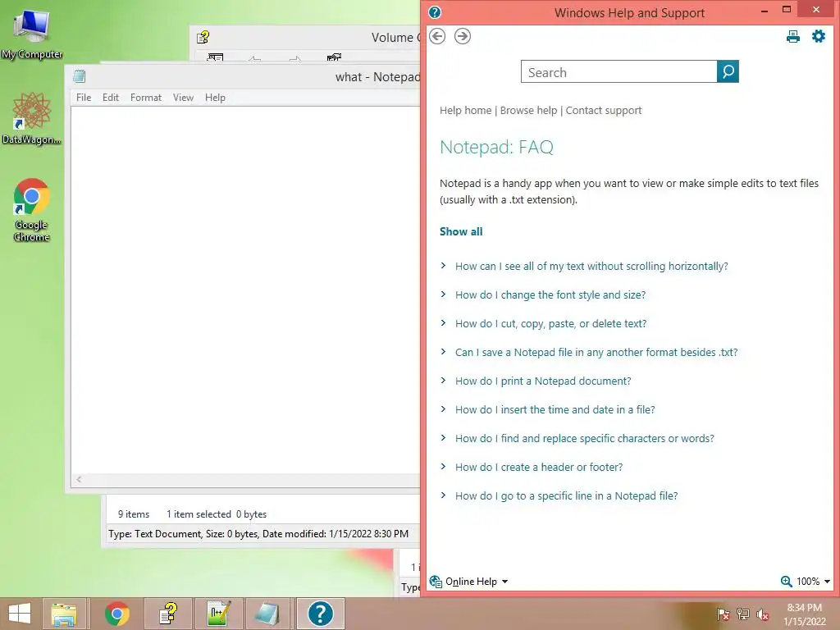Open My Computer desktop icon
This screenshot has width=840, height=630.
32,34
